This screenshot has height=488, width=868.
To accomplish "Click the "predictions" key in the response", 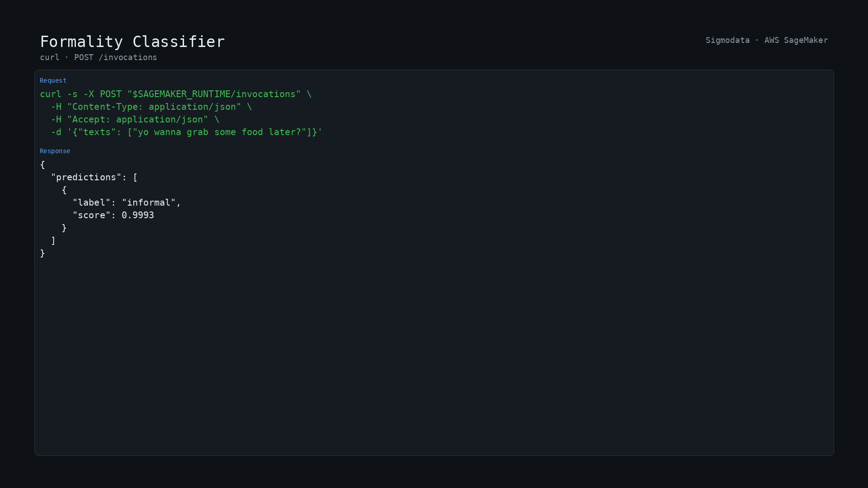I will pos(86,177).
